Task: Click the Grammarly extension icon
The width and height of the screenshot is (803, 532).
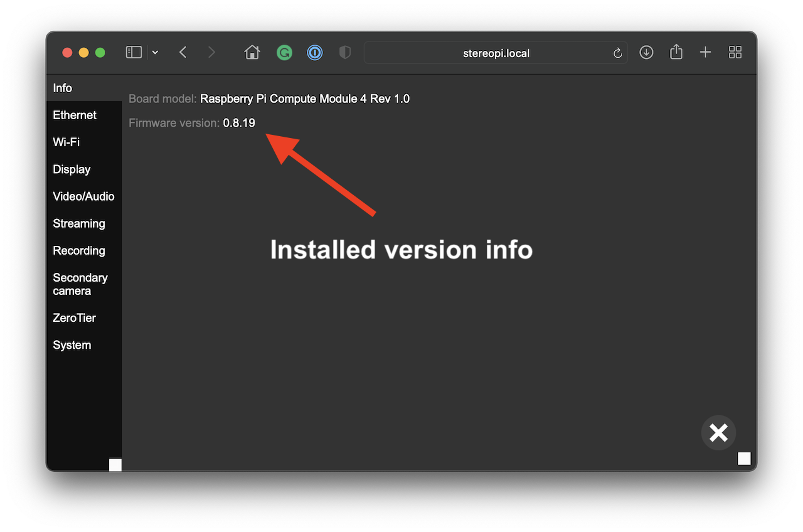Action: (284, 53)
